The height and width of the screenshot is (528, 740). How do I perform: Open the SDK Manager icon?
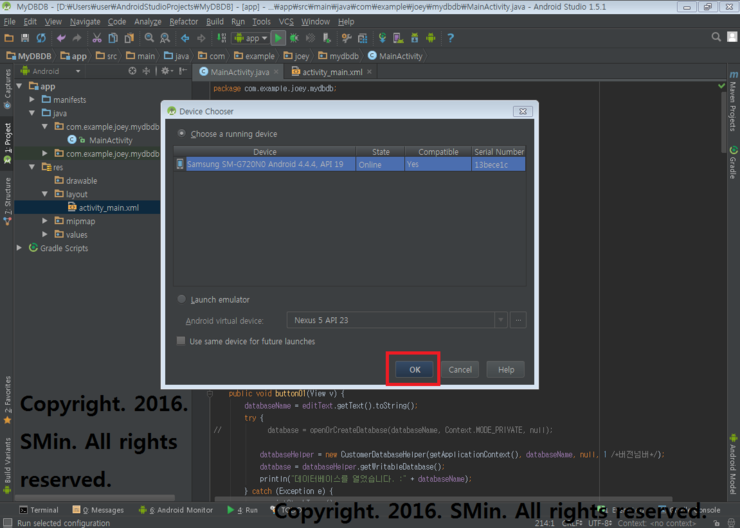(x=414, y=38)
